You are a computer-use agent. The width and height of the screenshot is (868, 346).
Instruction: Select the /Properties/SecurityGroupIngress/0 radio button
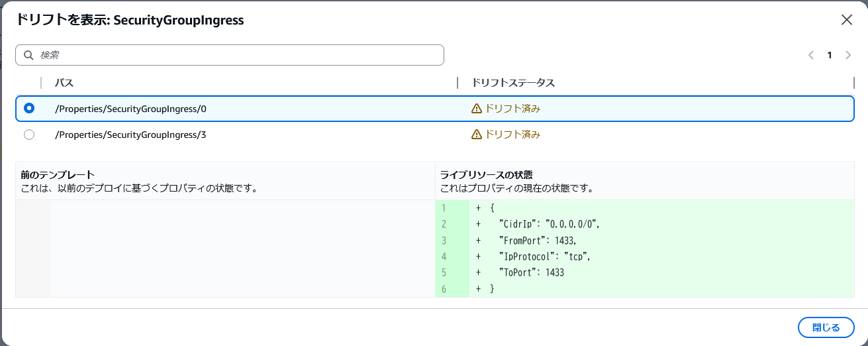point(29,108)
